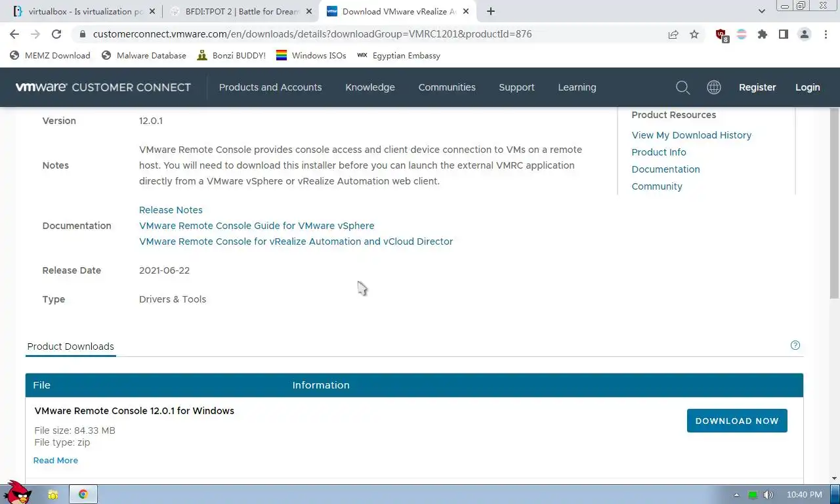Click the 2021-06-22 release date text

coord(164,270)
